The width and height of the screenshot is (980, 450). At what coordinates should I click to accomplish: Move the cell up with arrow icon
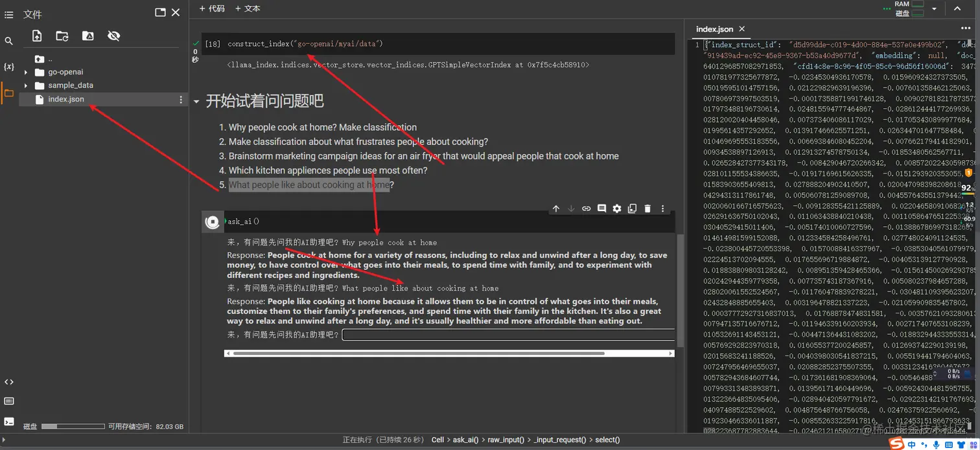pos(555,208)
